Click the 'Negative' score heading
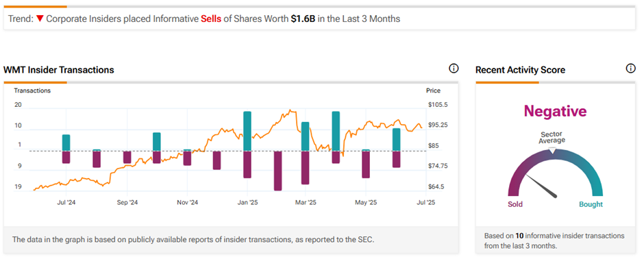 pyautogui.click(x=556, y=111)
